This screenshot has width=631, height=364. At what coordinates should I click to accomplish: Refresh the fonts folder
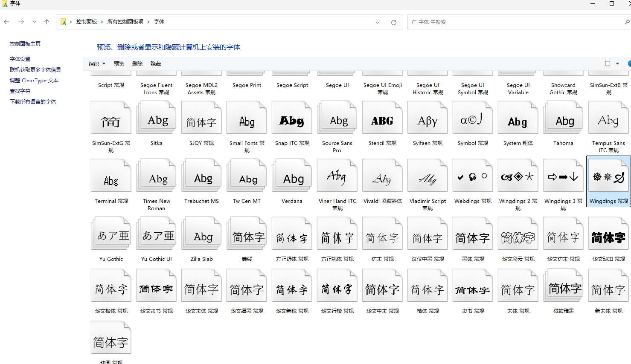pyautogui.click(x=394, y=22)
